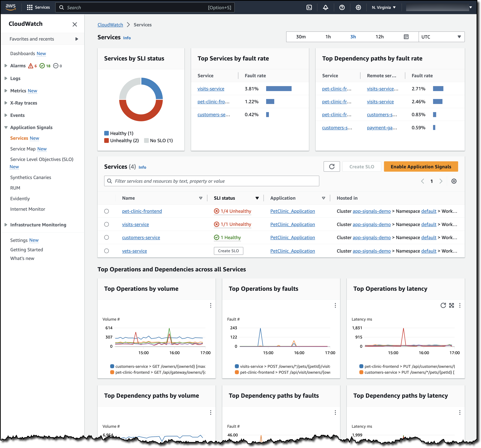Open the ellipsis menu on Top Operations by volume
Screen dimensions: 481x448
[210, 305]
